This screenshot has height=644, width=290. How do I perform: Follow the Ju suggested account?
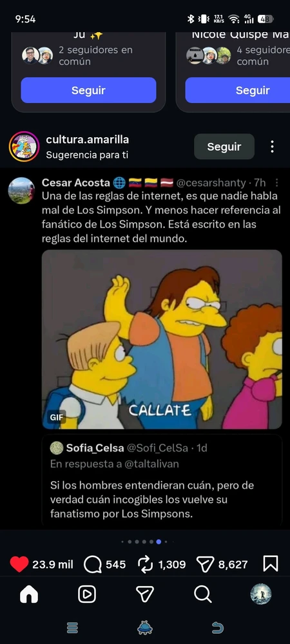tap(88, 90)
